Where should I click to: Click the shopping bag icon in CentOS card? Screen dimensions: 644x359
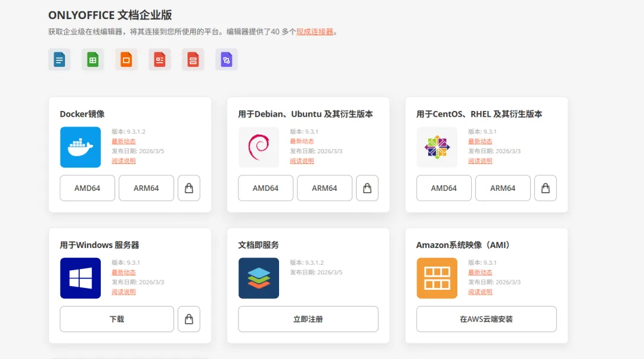coord(546,188)
